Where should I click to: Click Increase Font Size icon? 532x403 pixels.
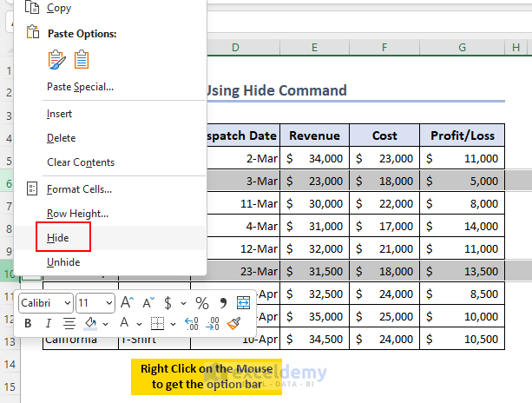(127, 303)
